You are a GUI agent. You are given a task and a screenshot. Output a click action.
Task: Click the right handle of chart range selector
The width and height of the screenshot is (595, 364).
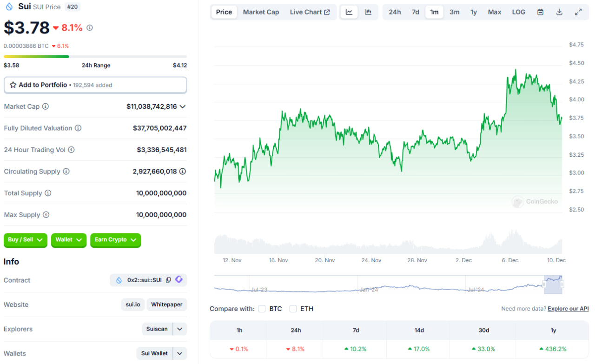[562, 285]
